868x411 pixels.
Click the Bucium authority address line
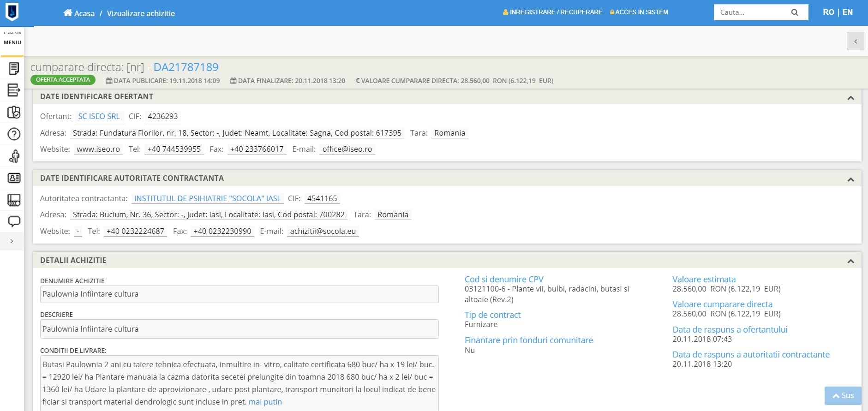209,214
